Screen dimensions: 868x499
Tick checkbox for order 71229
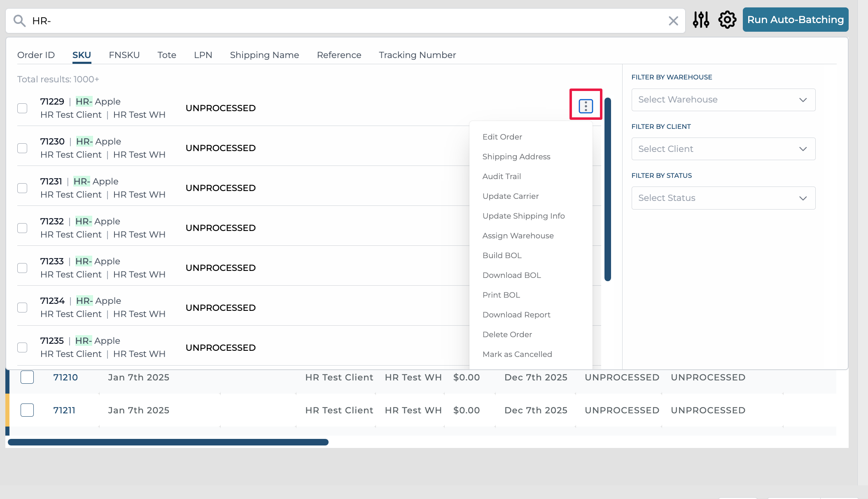(22, 108)
